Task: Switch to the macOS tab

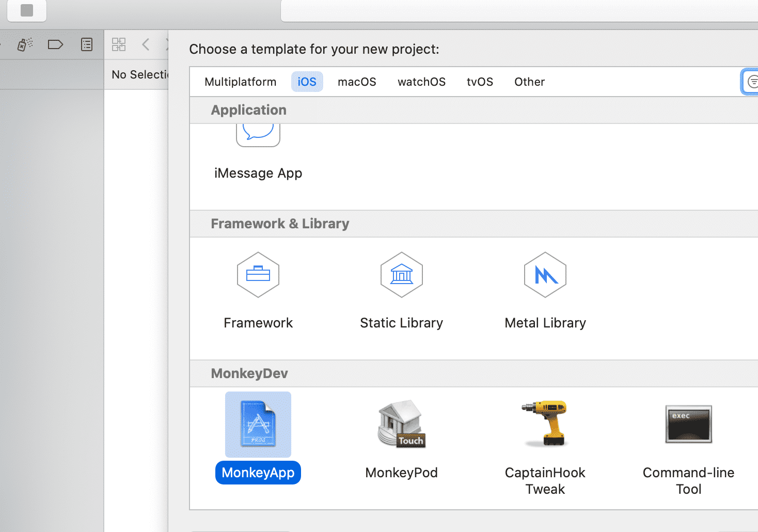Action: (357, 82)
